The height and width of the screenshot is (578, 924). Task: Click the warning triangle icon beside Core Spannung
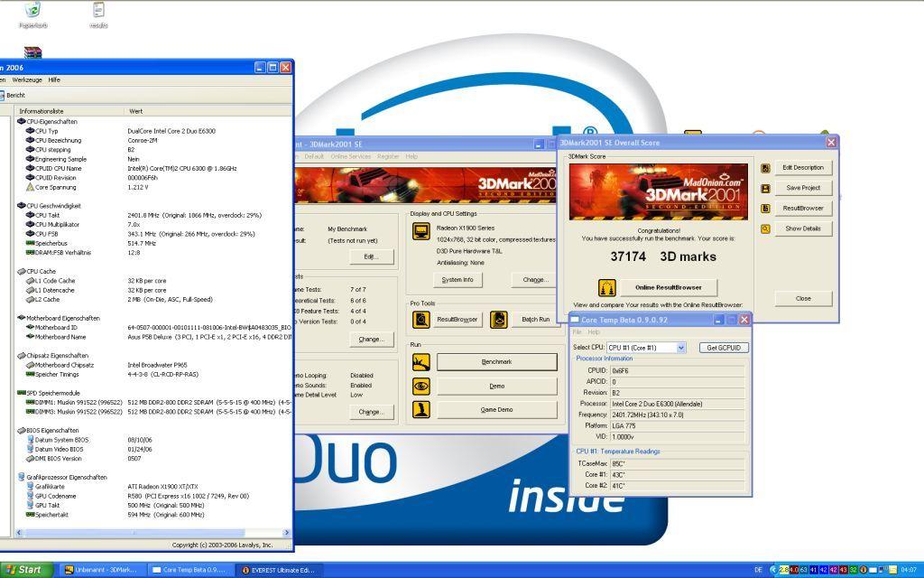[x=30, y=187]
